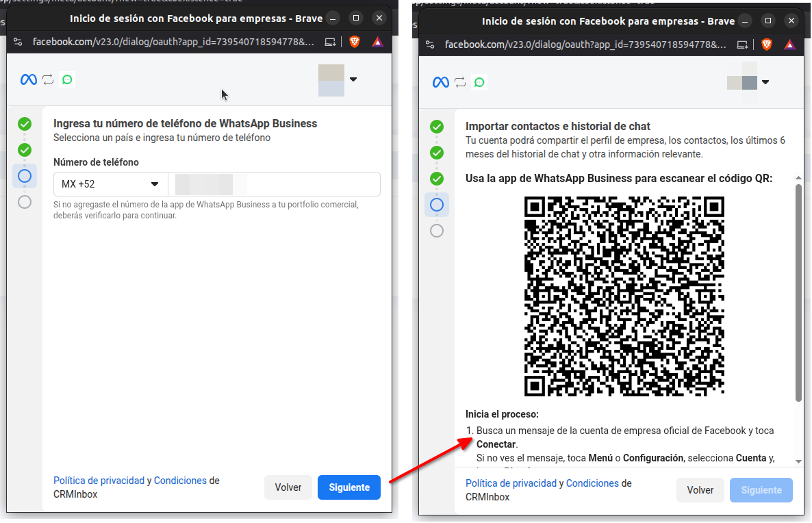
Task: Open site settings icon in phone number window
Action: (18, 42)
